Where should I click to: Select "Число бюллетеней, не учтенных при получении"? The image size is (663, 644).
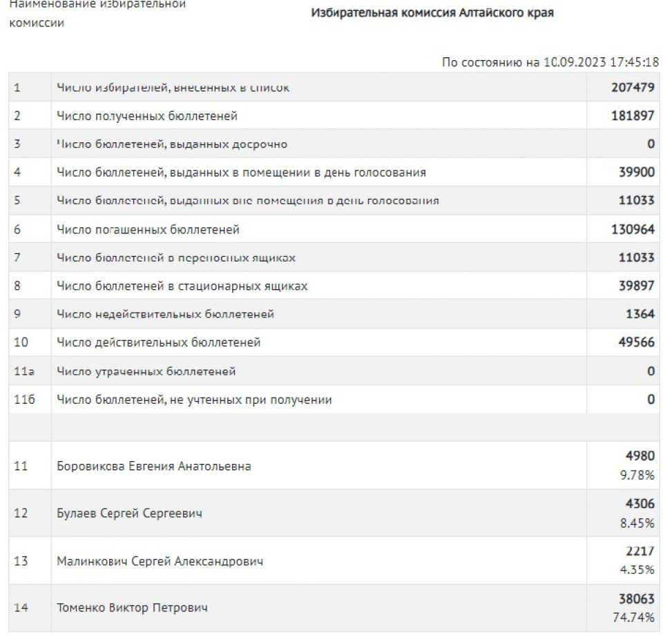194,400
